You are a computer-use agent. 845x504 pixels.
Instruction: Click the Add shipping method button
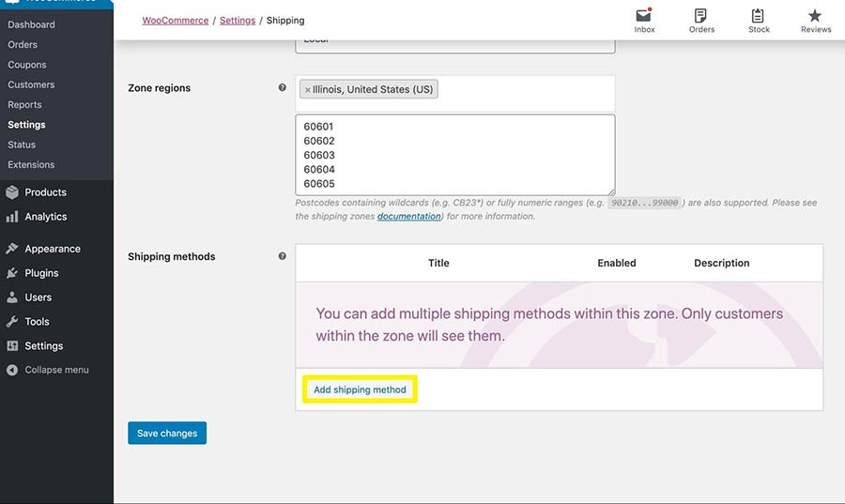pyautogui.click(x=360, y=389)
